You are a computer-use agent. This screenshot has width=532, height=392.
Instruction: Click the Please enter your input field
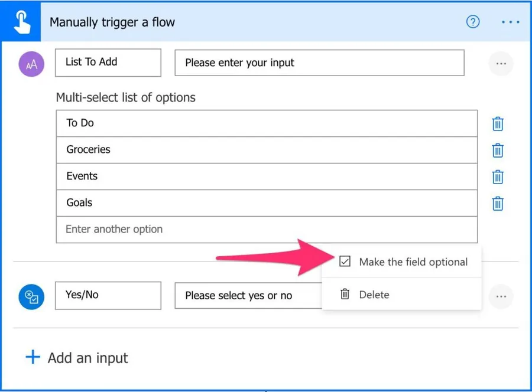[319, 63]
